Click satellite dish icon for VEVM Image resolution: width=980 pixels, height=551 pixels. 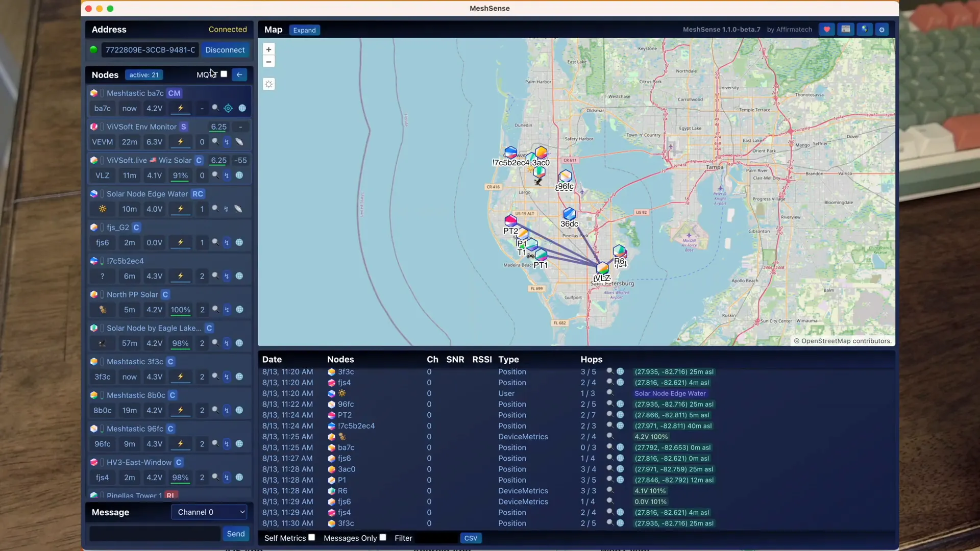pyautogui.click(x=239, y=142)
